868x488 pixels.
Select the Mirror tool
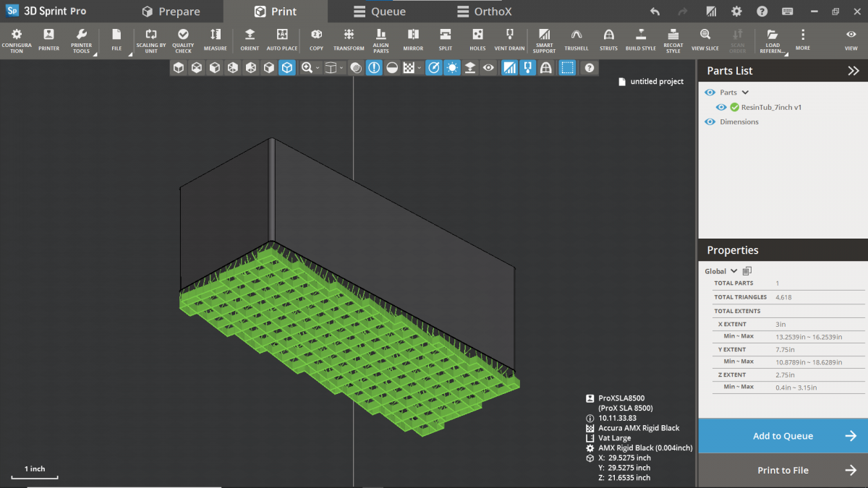413,40
